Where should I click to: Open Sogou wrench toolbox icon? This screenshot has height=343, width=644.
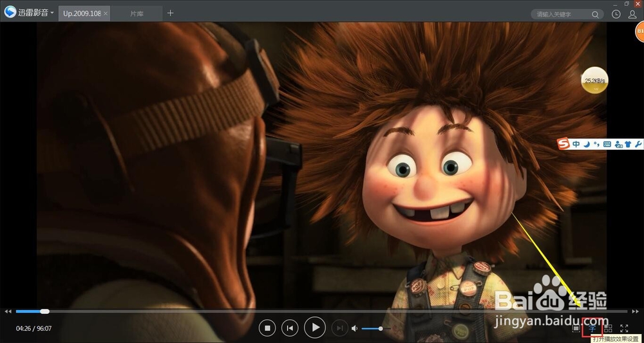click(x=638, y=144)
